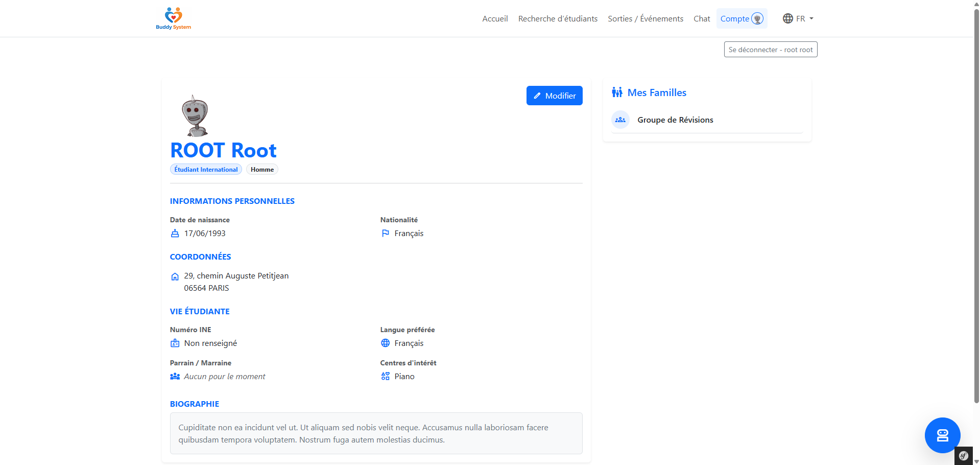Click the globe icon under Langue préférée

pos(386,343)
